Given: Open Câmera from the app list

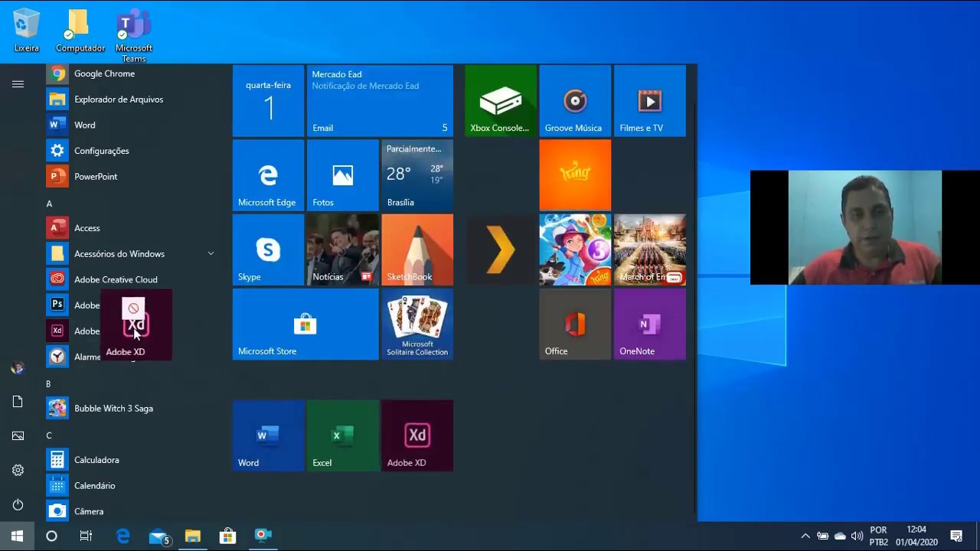Looking at the screenshot, I should [x=130, y=511].
